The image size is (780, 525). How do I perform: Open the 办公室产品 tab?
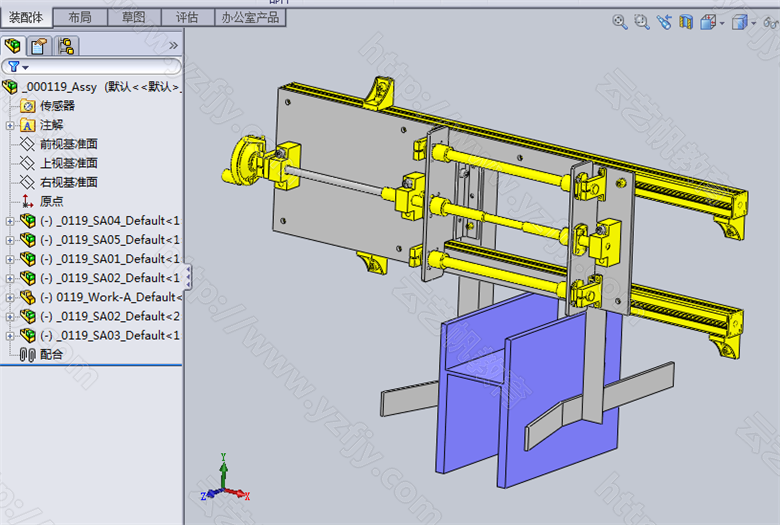tap(250, 17)
